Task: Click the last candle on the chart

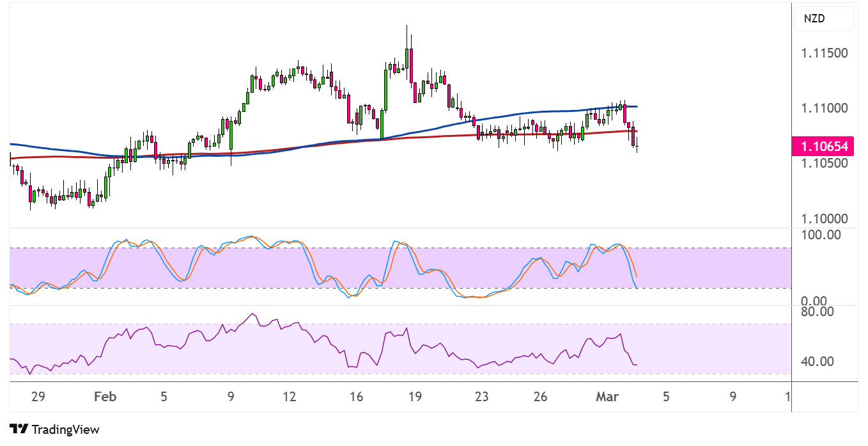Action: [637, 147]
